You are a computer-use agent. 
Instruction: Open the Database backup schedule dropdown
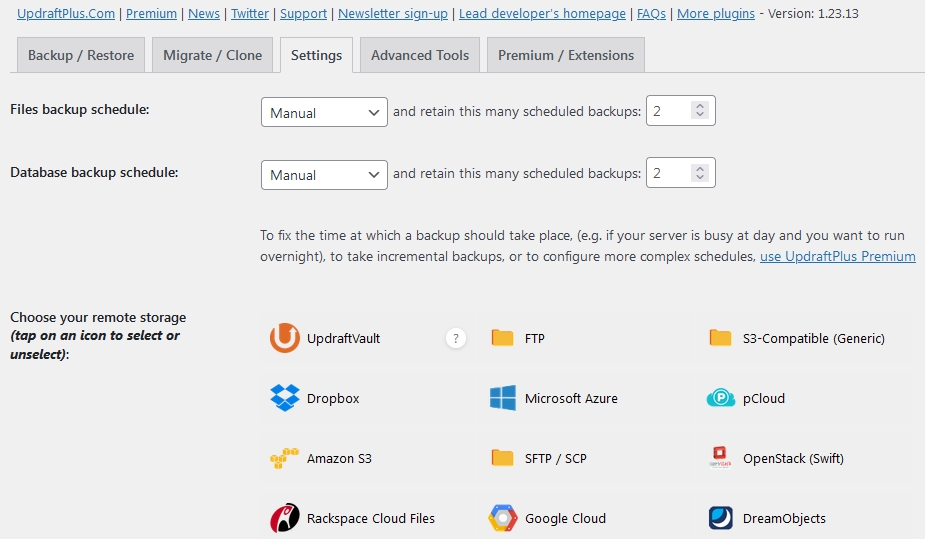[x=323, y=174]
